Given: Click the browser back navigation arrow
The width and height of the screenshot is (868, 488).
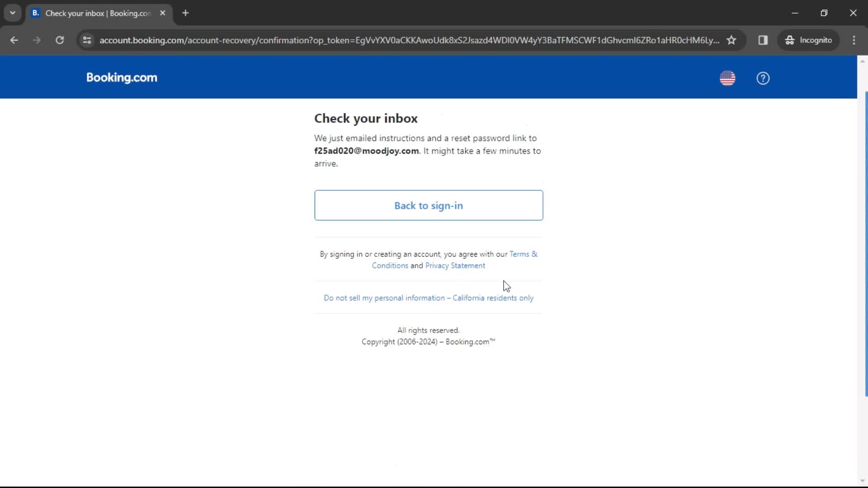Looking at the screenshot, I should pos(14,40).
